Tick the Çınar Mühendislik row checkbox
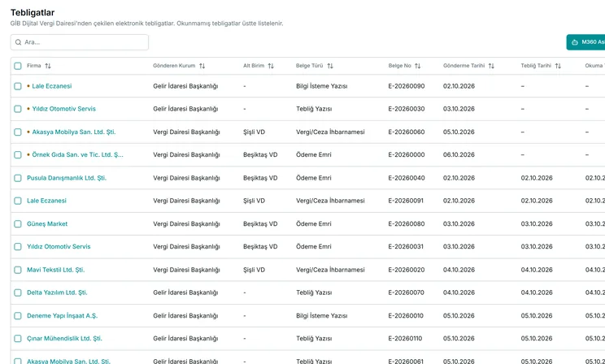This screenshot has width=605, height=364. pyautogui.click(x=18, y=338)
